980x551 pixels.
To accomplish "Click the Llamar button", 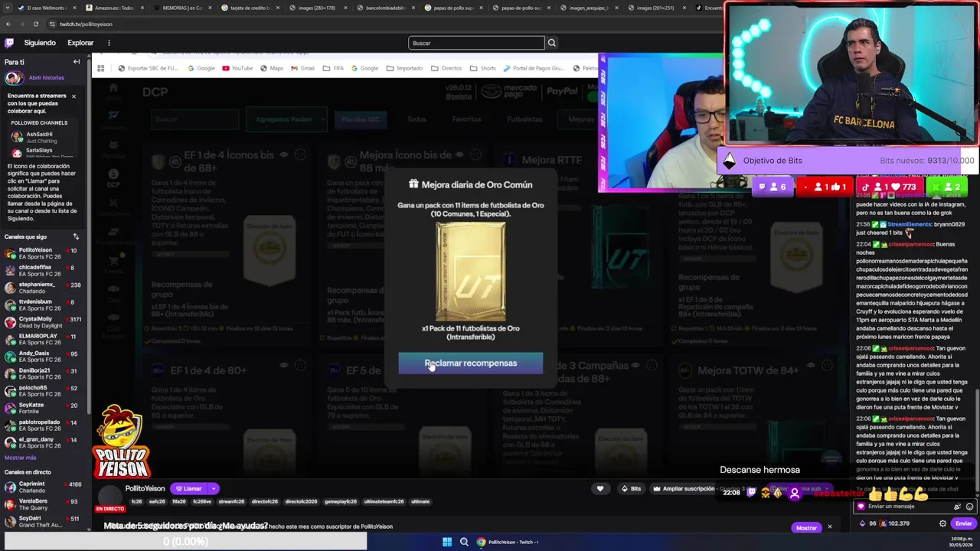I will [x=188, y=488].
